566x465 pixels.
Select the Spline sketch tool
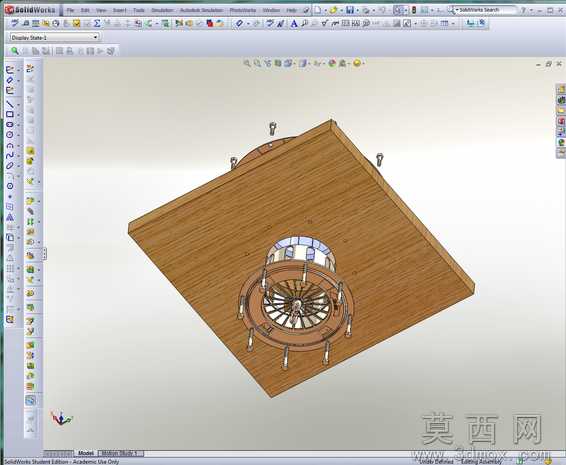coord(10,155)
